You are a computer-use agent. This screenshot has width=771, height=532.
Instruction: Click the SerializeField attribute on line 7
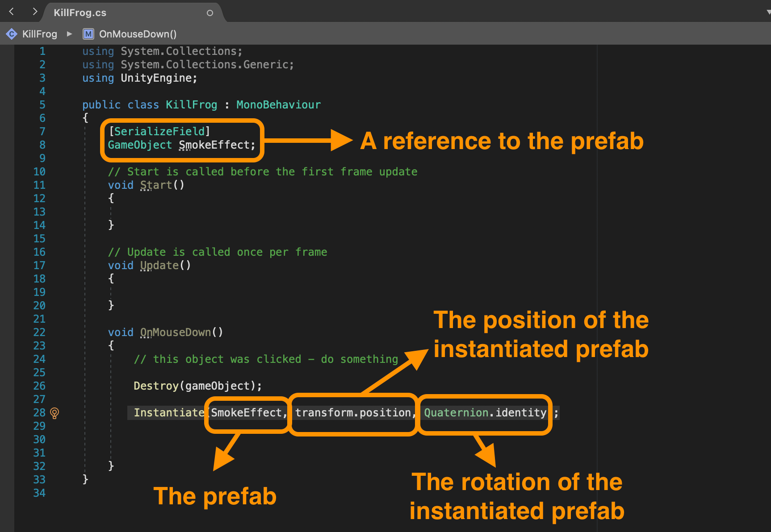point(159,131)
